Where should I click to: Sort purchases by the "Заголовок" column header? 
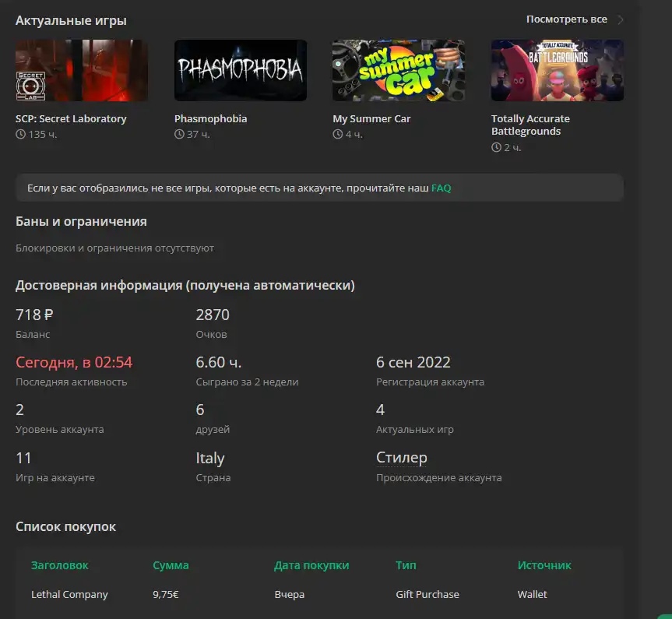pos(60,565)
